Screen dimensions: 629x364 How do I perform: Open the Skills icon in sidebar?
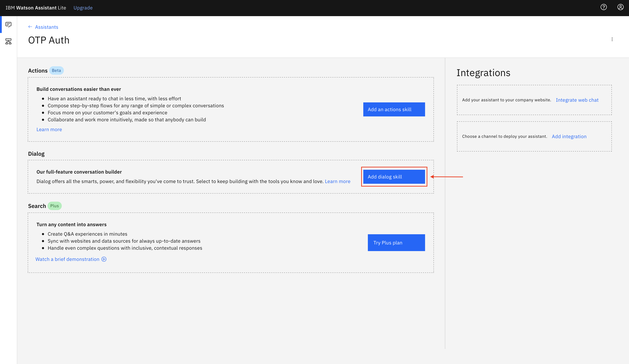(x=8, y=41)
